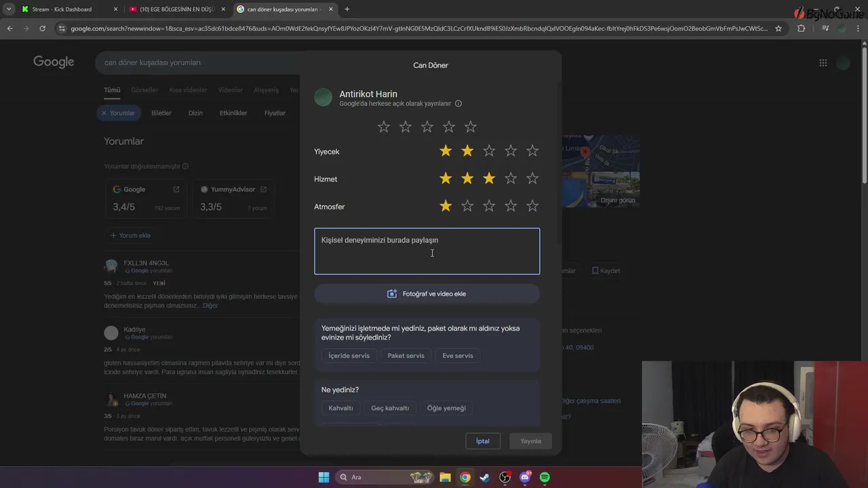Image resolution: width=868 pixels, height=488 pixels.
Task: Select the Etkinlikler filter chip
Action: (233, 113)
